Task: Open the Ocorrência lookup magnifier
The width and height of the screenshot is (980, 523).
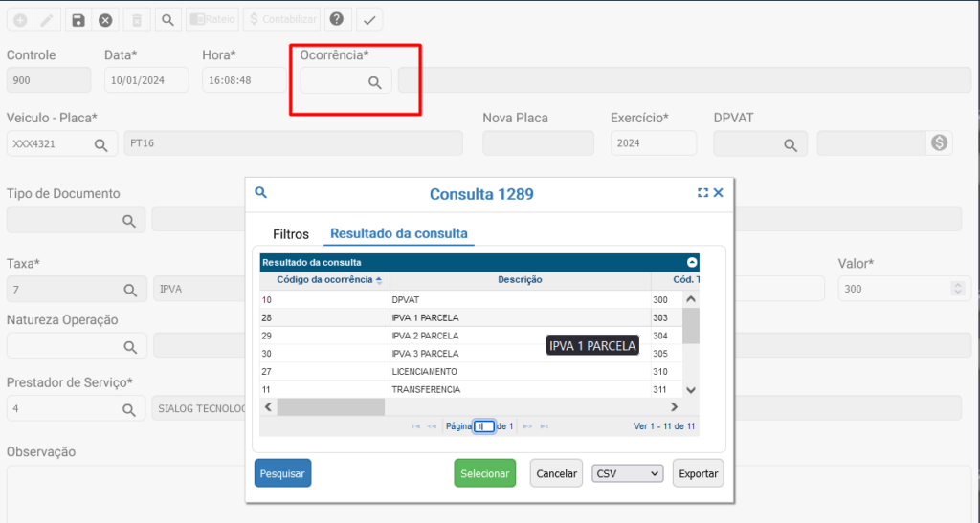Action: pyautogui.click(x=375, y=82)
